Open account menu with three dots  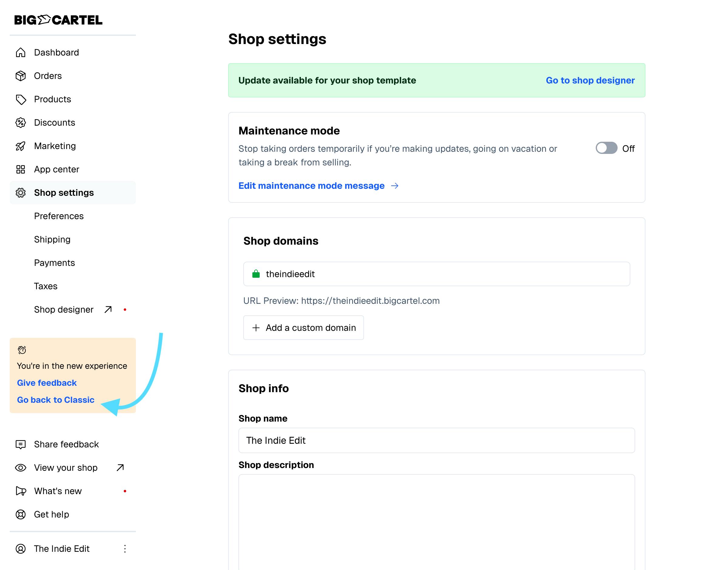click(125, 549)
